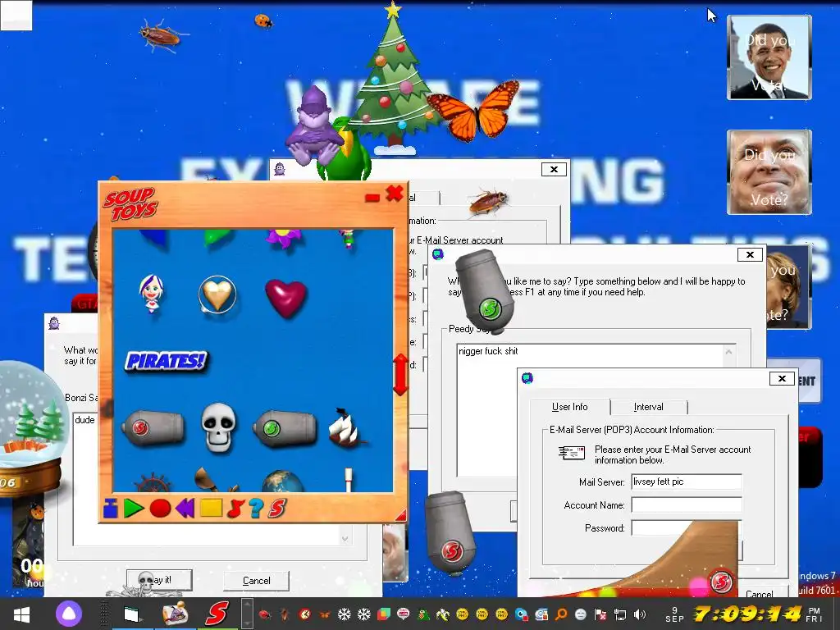Click the yellow taskbar clock
This screenshot has width=840, height=630.
tap(748, 614)
